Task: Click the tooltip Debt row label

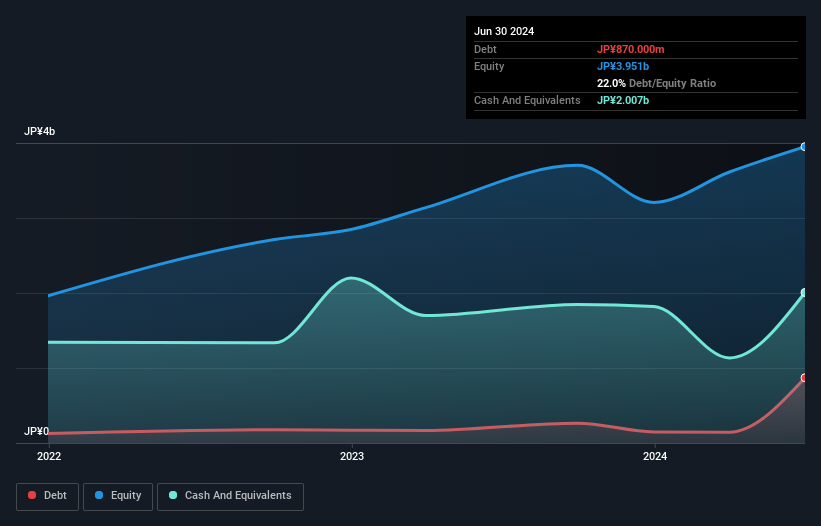Action: click(485, 49)
